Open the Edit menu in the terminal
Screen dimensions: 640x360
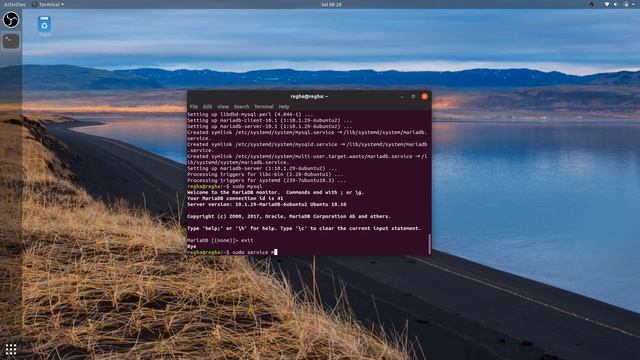click(208, 107)
